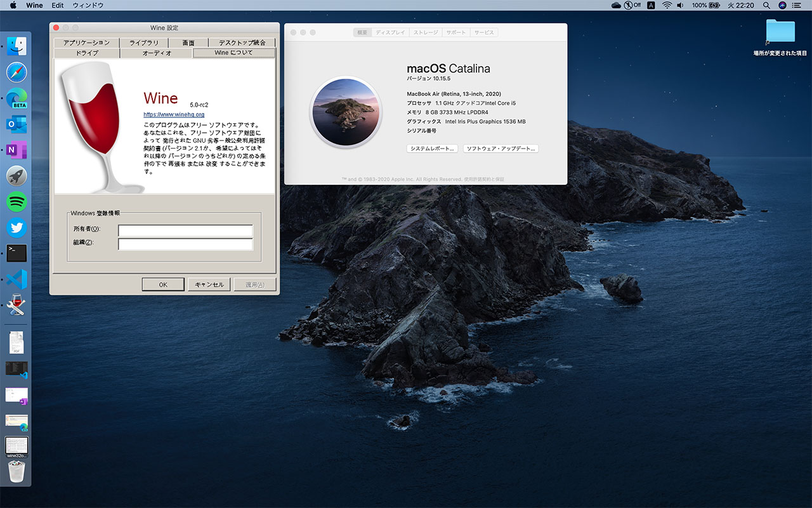The image size is (812, 508).
Task: Open Microsoft Edge Beta in the Dock
Action: pyautogui.click(x=16, y=98)
